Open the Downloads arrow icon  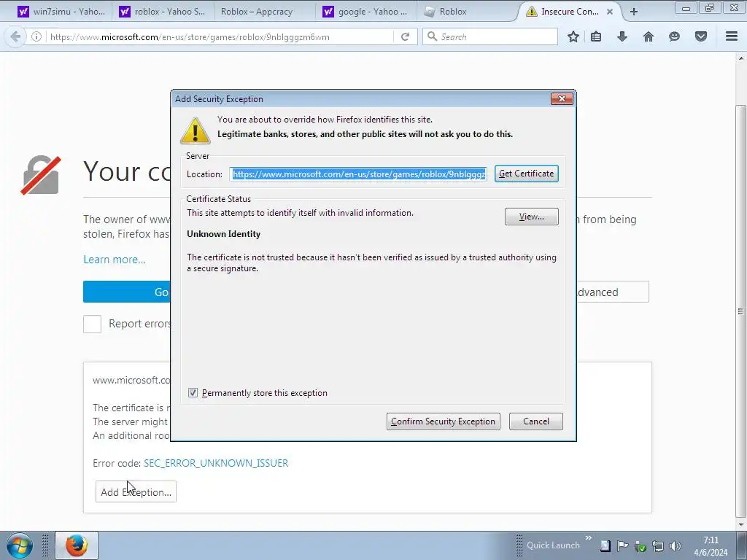pos(622,36)
